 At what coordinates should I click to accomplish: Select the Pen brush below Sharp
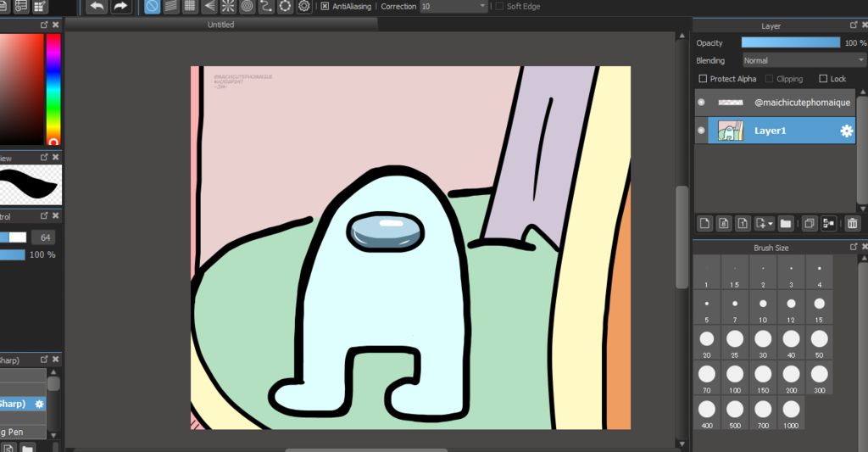(x=23, y=432)
